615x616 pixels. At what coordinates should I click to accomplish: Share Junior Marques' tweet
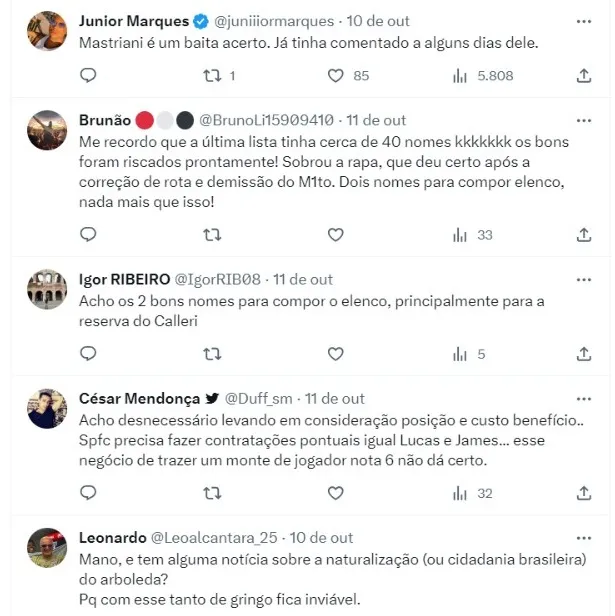pos(584,75)
